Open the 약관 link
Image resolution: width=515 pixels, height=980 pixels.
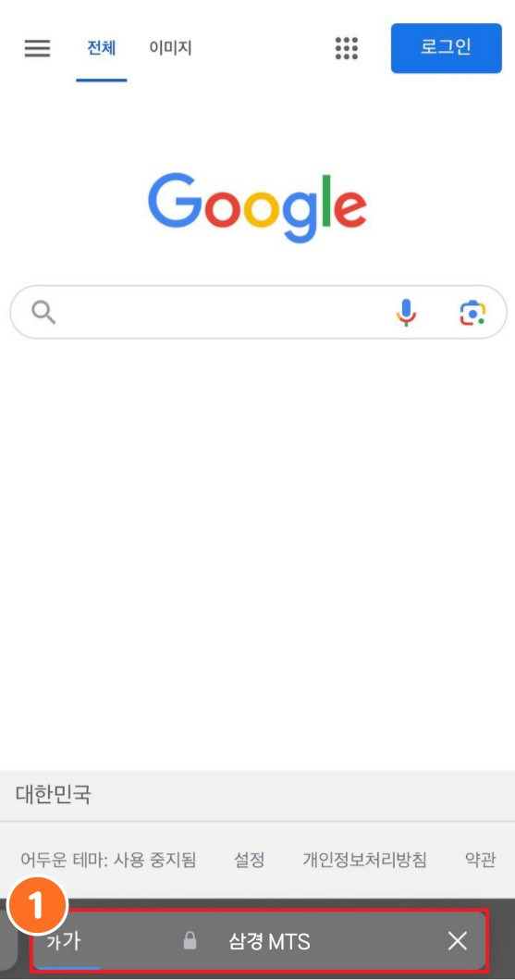(480, 860)
